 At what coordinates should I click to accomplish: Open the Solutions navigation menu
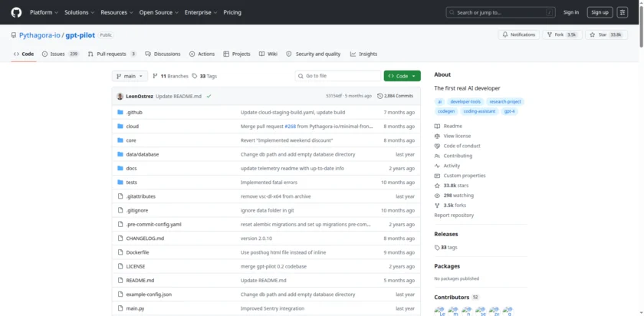(x=78, y=12)
